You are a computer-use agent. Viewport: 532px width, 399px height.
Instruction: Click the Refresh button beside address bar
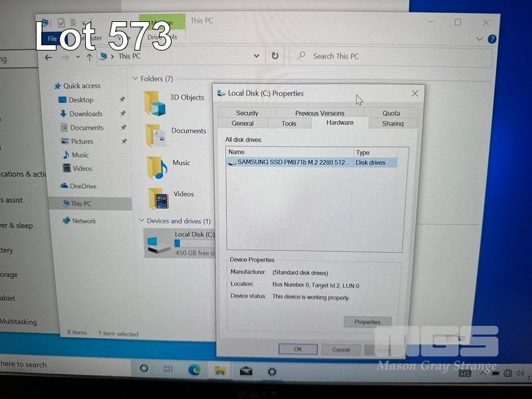tap(275, 56)
